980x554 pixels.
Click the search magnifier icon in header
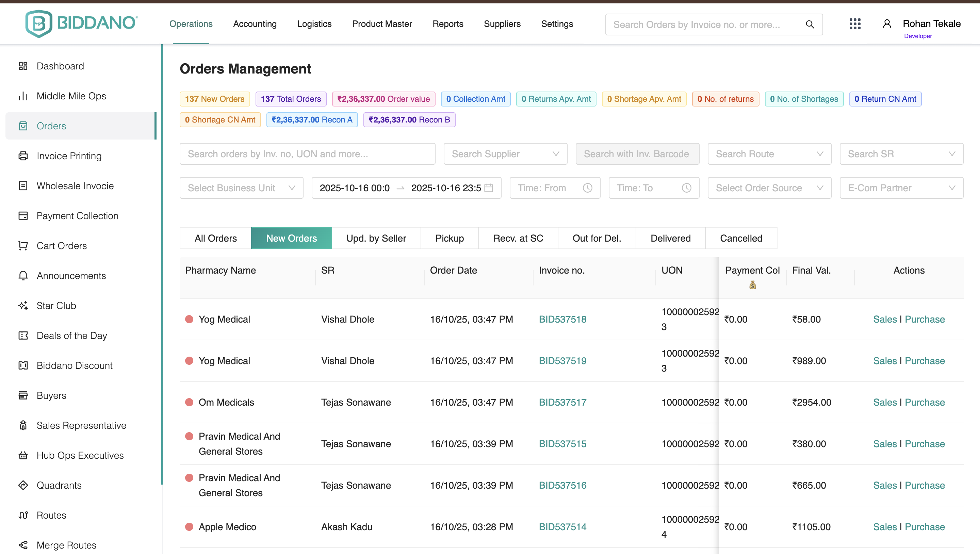click(x=810, y=25)
